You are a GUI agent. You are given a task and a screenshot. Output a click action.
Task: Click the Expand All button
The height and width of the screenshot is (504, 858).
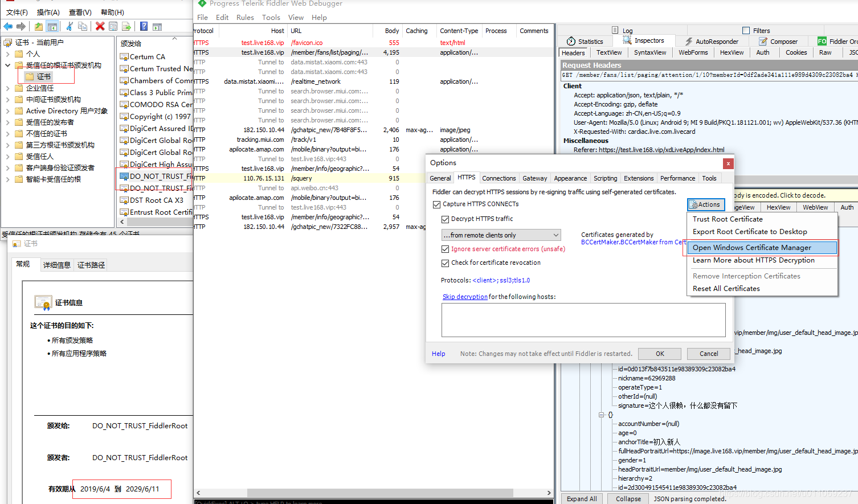point(582,498)
